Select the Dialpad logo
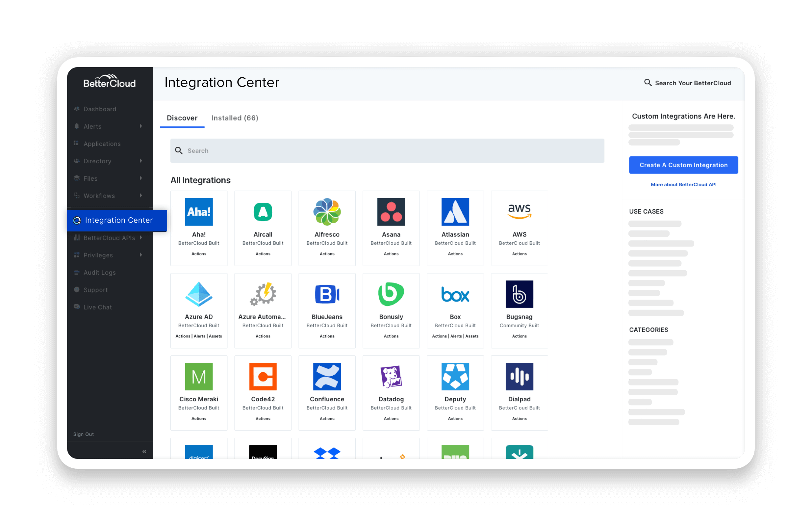 (x=519, y=376)
